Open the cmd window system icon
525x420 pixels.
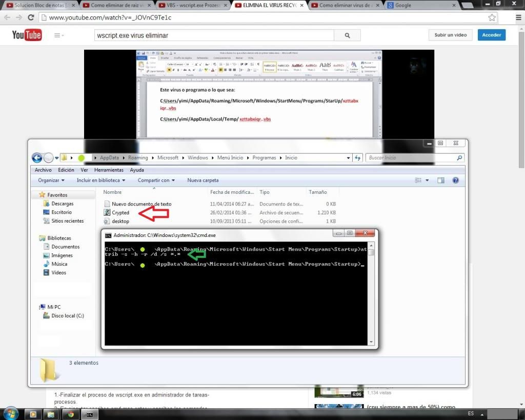(x=108, y=235)
